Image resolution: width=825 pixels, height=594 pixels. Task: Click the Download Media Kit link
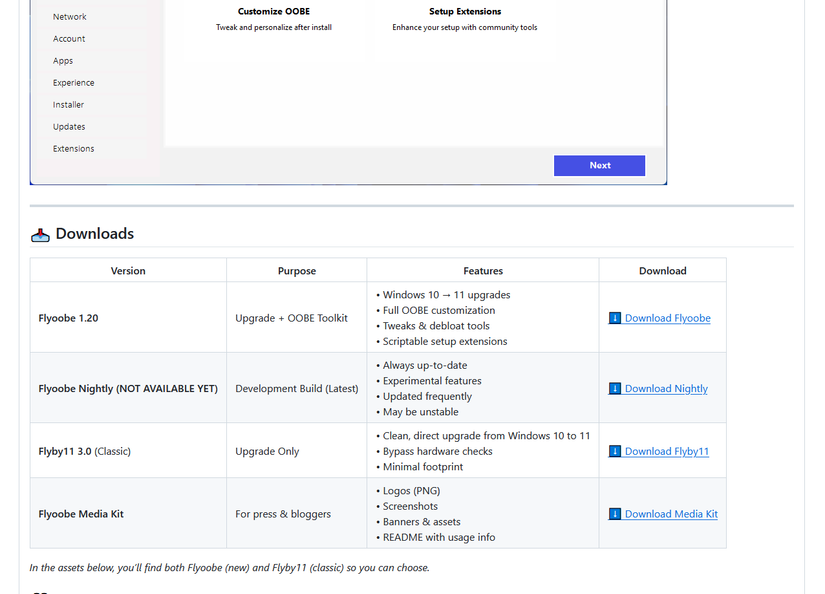[x=671, y=514]
